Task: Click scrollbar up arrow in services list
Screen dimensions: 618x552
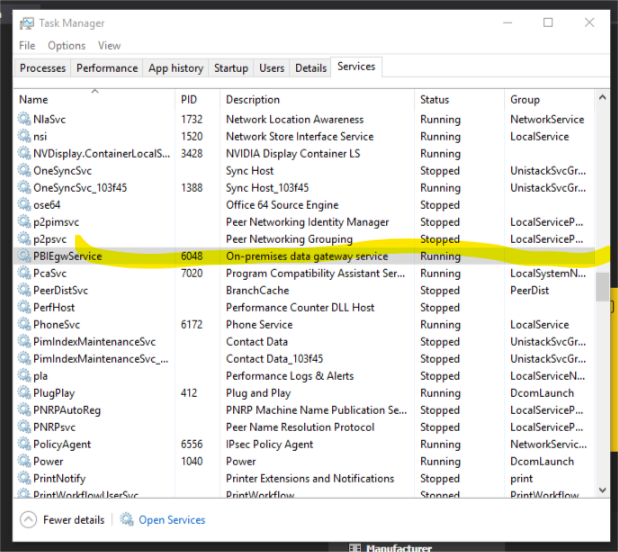Action: click(602, 97)
